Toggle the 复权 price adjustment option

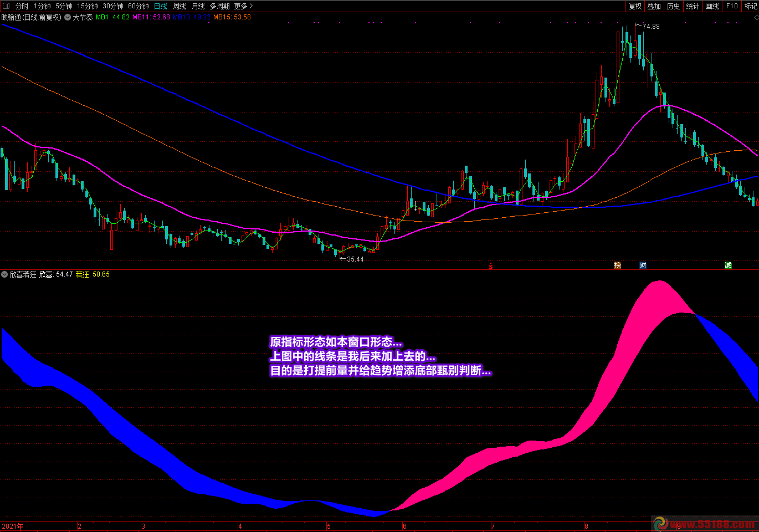(635, 6)
